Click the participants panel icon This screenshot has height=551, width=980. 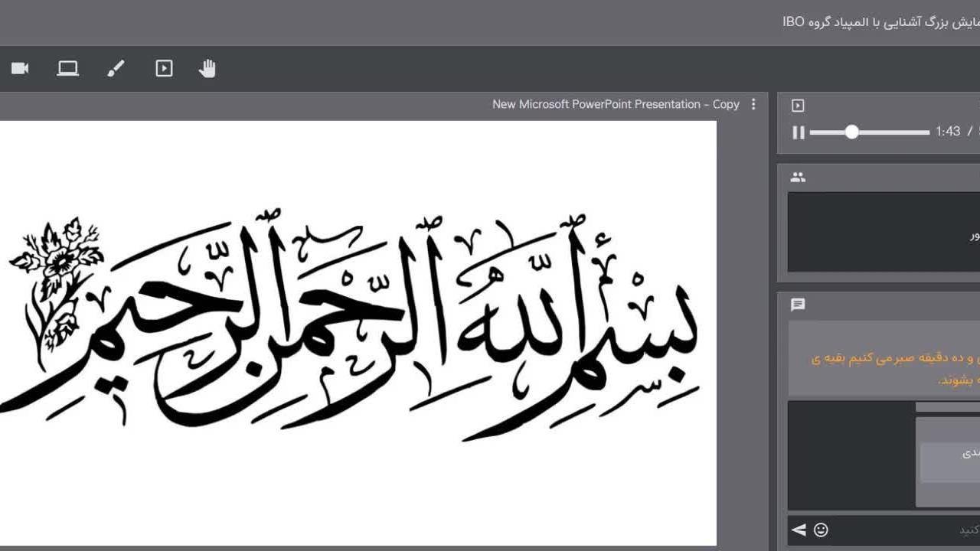click(x=798, y=178)
